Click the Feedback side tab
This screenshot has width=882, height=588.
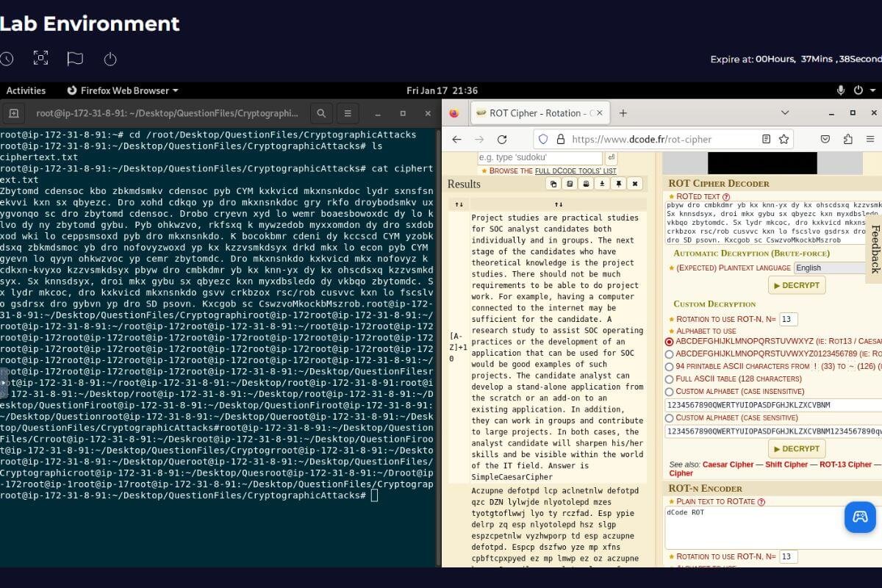[875, 248]
